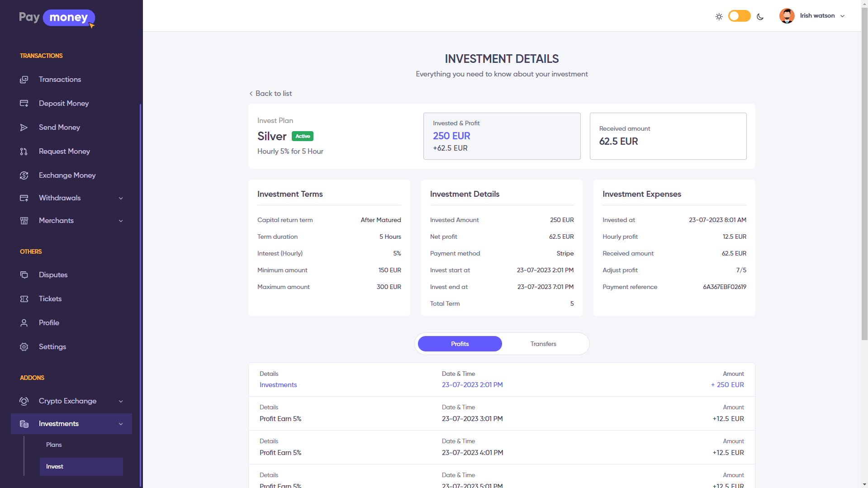The width and height of the screenshot is (868, 488).
Task: Switch to the Transfers tab
Action: tap(543, 344)
